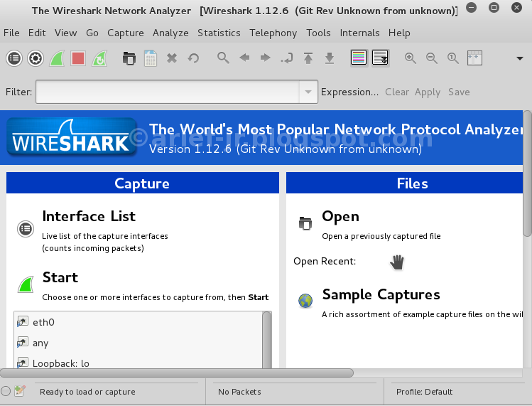Open the Sample Captures link
Viewport: 532px width, 406px height.
381,294
